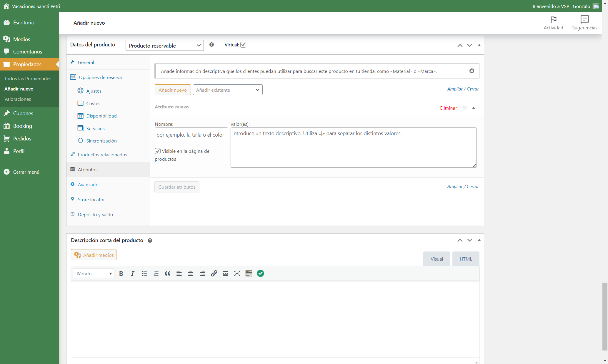Toggle the toolbar toggle (kitchen sink) icon
Image resolution: width=608 pixels, height=364 pixels.
[249, 274]
